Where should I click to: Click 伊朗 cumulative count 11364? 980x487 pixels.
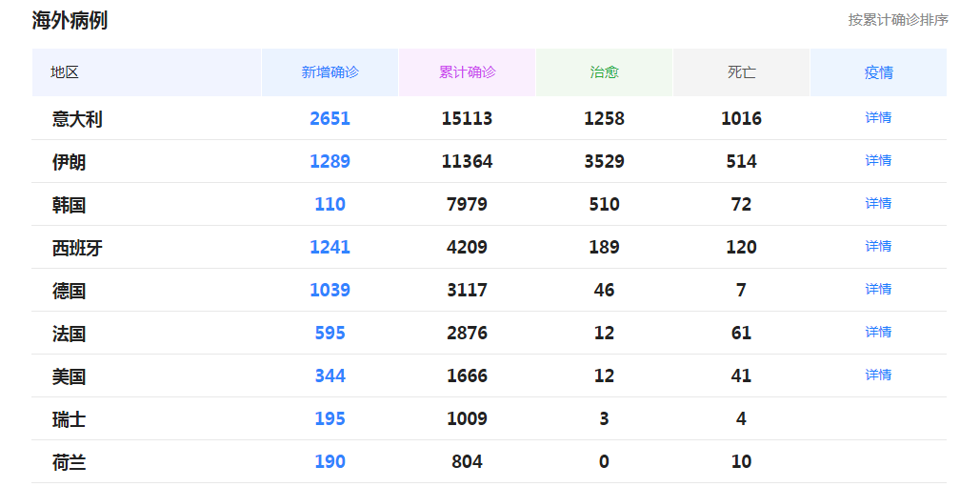click(467, 161)
